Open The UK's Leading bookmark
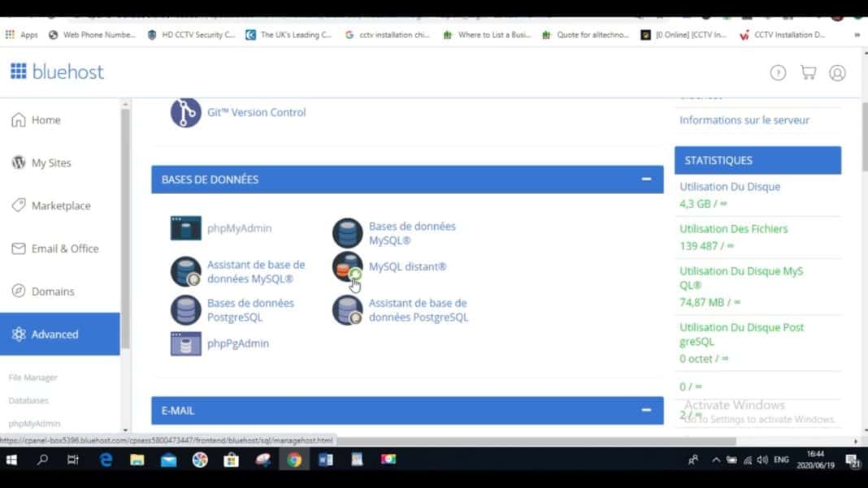 pos(289,35)
